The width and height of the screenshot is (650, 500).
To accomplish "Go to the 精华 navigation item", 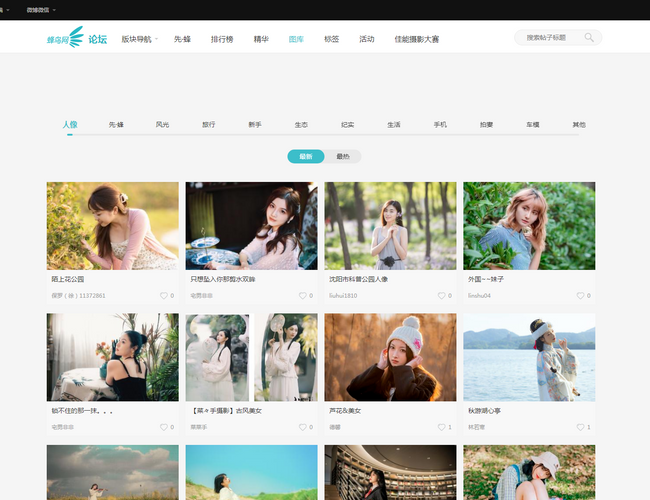I will [x=261, y=39].
